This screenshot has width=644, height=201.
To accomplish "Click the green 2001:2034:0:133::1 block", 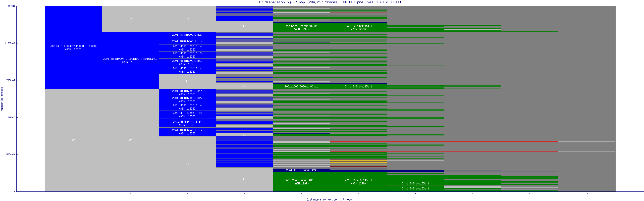I will (415, 188).
